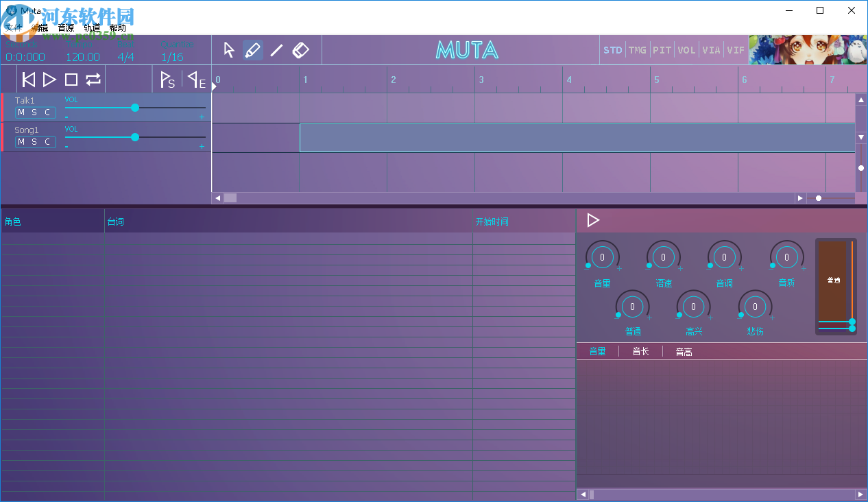Solo the Song1 track
The image size is (868, 502).
pos(34,142)
